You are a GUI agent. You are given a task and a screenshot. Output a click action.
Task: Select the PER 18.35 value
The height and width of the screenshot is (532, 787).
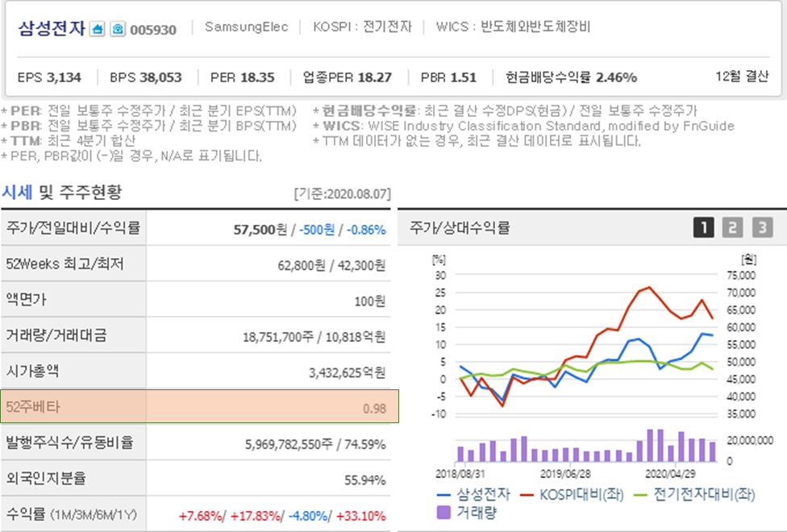[x=243, y=77]
